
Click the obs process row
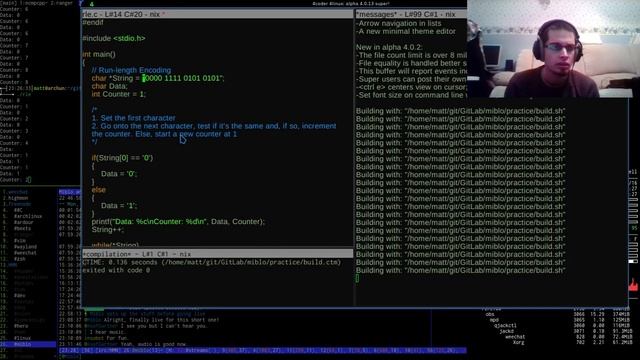[557, 314]
